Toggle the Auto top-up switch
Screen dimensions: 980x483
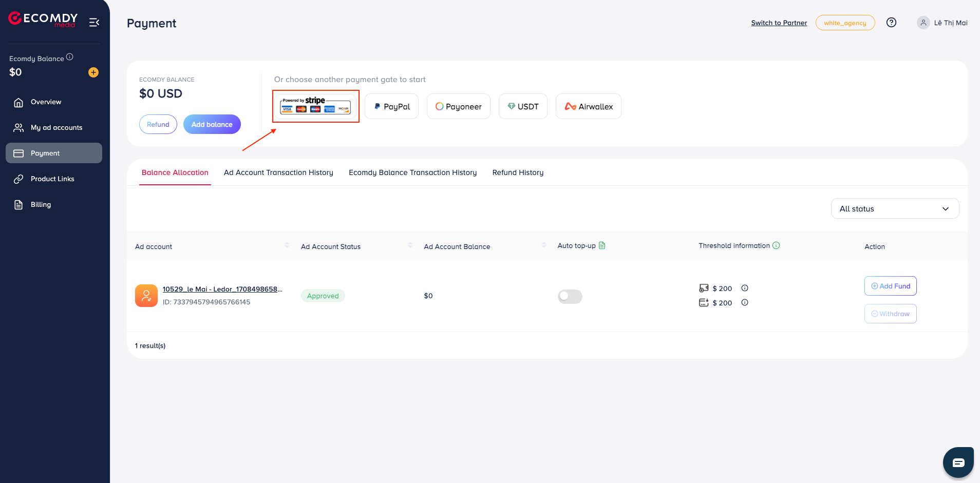(x=570, y=296)
